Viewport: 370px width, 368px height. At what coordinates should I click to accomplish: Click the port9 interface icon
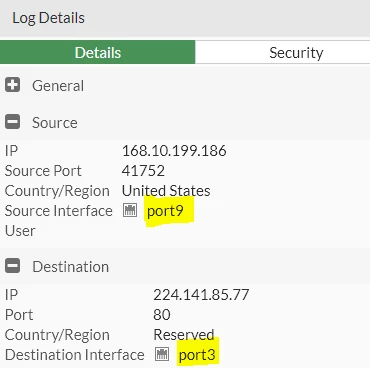(x=130, y=210)
